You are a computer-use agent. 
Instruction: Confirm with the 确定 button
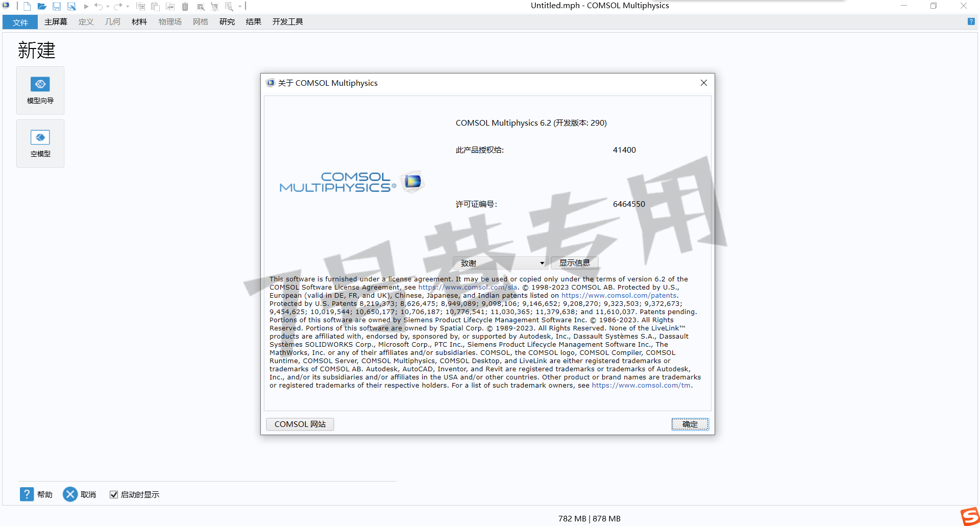690,424
